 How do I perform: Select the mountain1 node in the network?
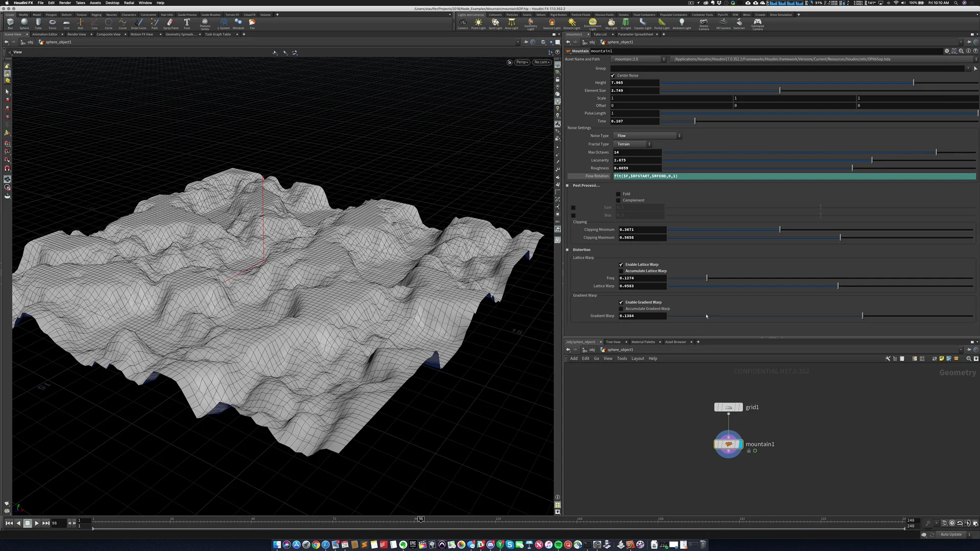(728, 444)
